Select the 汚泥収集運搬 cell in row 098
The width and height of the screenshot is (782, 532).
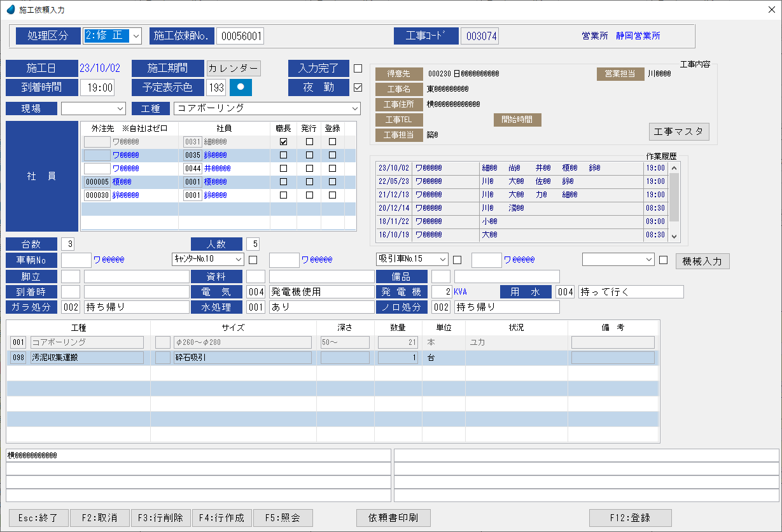87,358
